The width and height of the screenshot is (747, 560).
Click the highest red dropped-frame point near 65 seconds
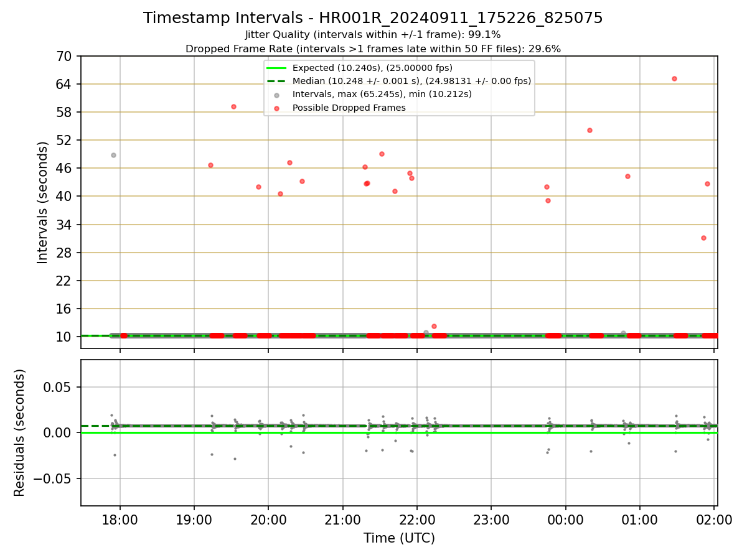(674, 78)
